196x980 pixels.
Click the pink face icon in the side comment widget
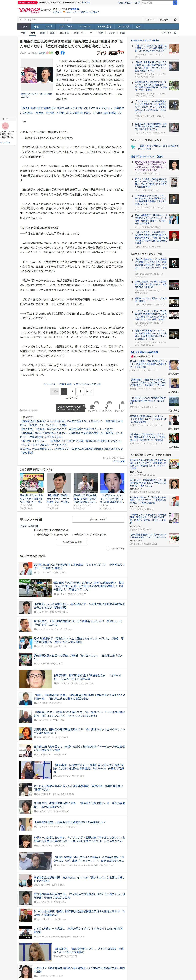point(5,126)
